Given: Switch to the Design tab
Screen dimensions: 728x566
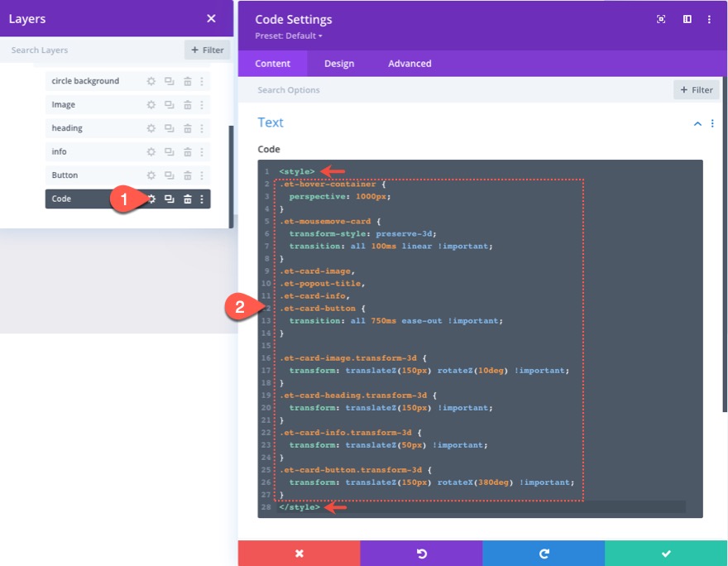Looking at the screenshot, I should pos(339,64).
